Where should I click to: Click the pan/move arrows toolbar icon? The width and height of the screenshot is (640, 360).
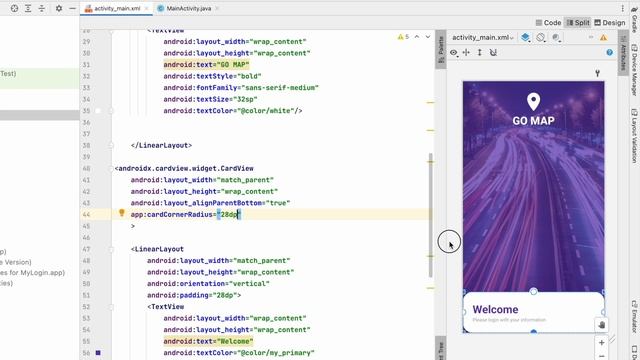coord(466,52)
